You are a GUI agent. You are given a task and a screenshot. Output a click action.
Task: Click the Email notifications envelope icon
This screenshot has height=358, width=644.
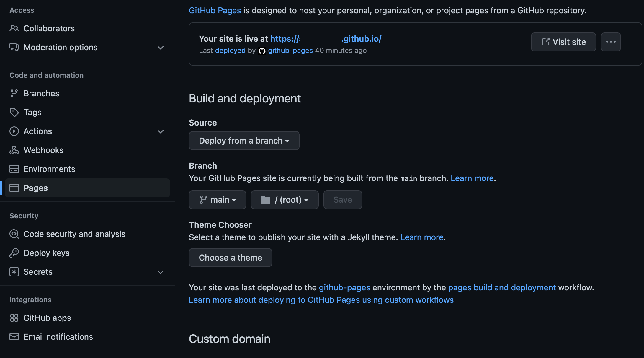tap(14, 337)
